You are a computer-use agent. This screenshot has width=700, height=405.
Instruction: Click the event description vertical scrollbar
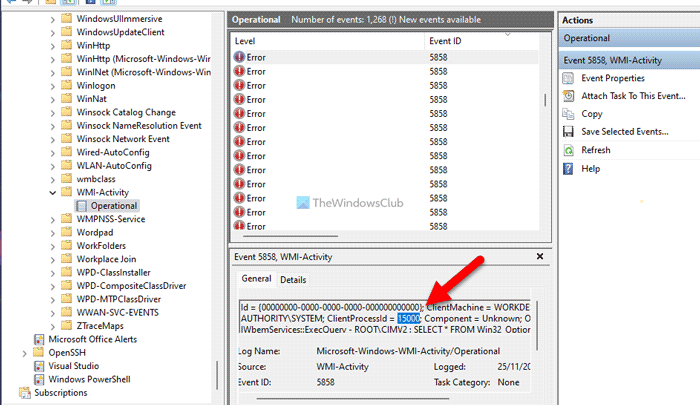coord(537,326)
